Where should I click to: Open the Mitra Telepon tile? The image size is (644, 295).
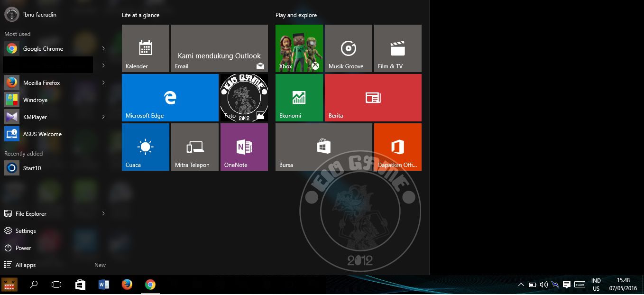pyautogui.click(x=195, y=147)
